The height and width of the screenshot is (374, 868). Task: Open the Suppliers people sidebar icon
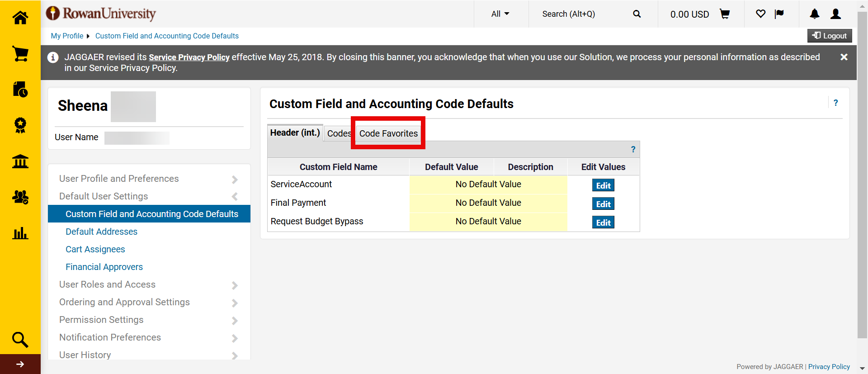tap(20, 197)
